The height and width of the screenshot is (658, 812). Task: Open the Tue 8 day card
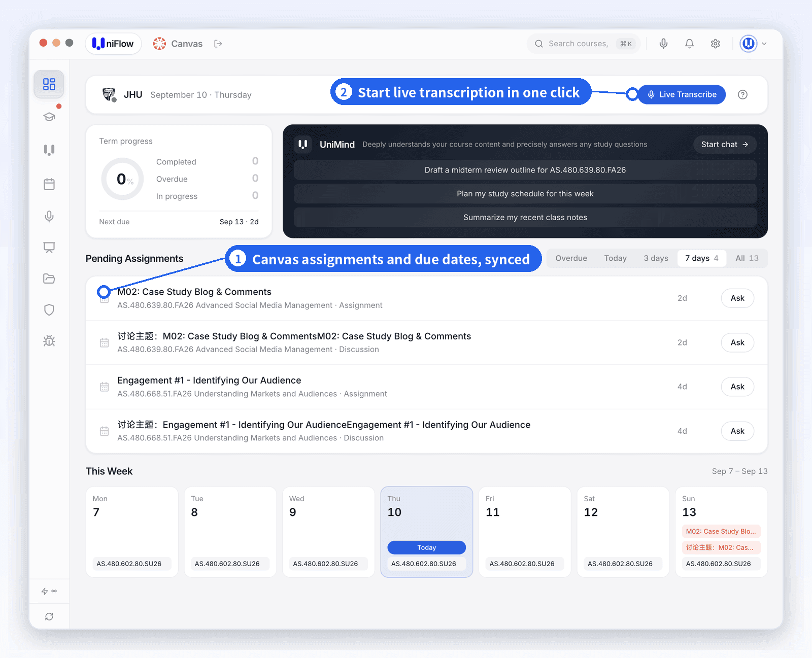coord(230,532)
